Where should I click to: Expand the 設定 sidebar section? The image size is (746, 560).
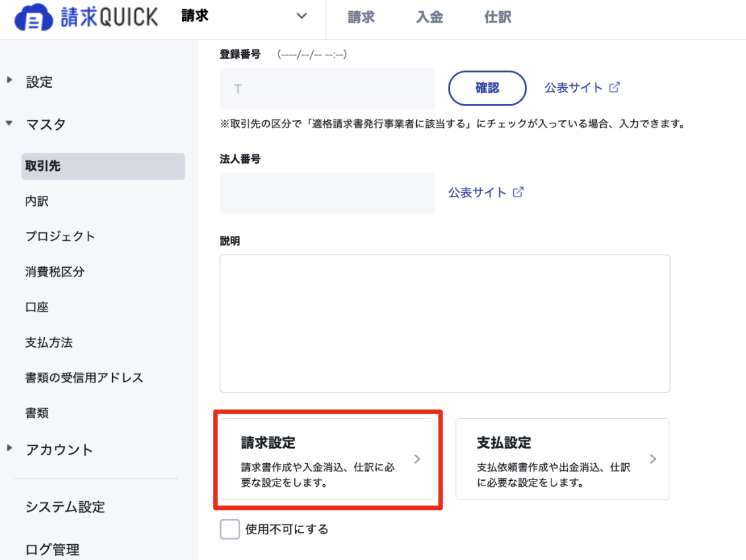click(x=9, y=80)
